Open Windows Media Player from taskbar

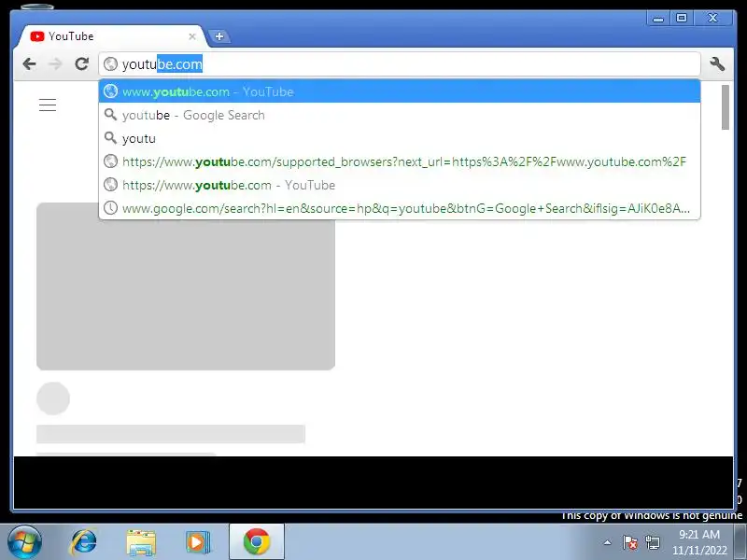[x=197, y=542]
